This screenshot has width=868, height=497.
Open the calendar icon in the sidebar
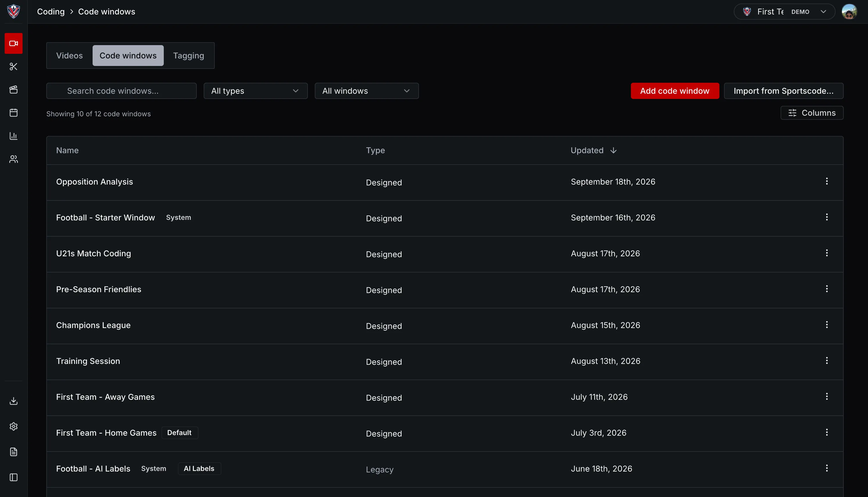(x=13, y=113)
